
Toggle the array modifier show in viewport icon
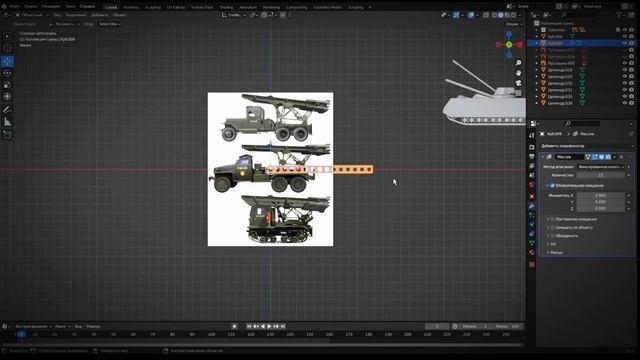[602, 157]
